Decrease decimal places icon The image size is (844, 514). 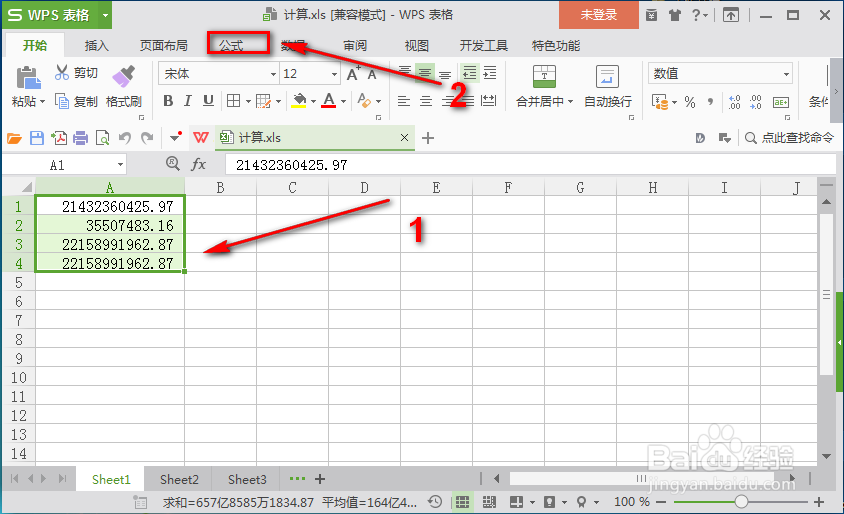coord(756,102)
